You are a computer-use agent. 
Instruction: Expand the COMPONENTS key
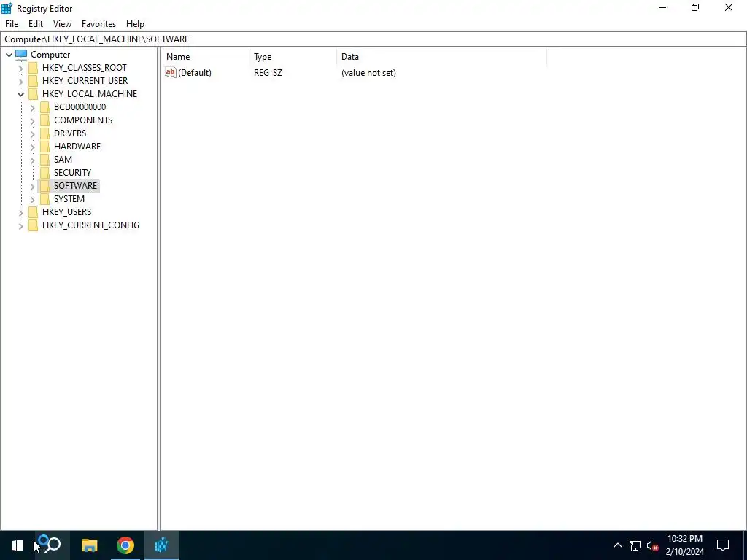point(32,120)
